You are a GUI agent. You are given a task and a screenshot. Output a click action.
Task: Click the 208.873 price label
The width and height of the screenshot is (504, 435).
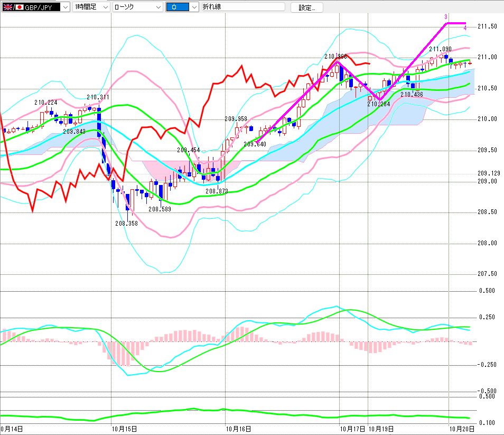[x=217, y=191]
